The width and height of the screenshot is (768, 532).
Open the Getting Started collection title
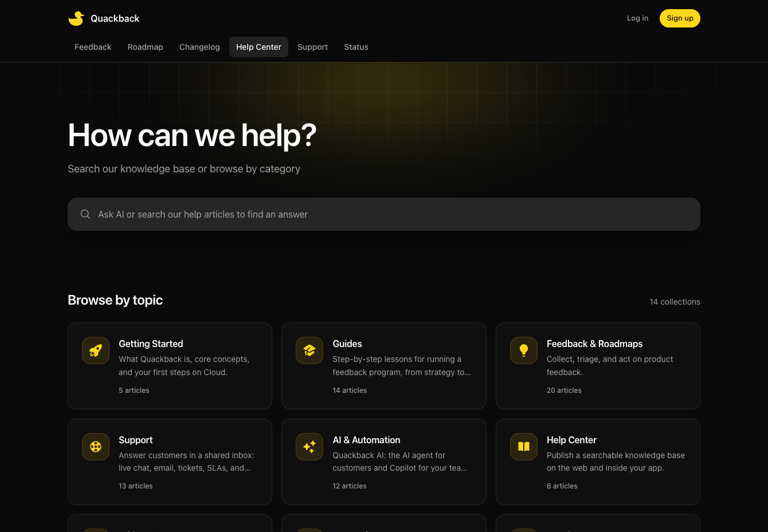coord(151,344)
